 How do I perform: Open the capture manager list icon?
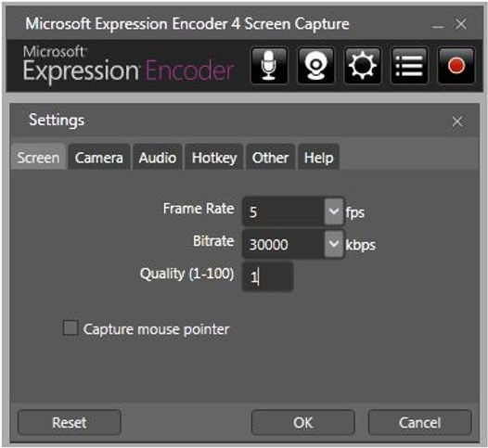pyautogui.click(x=409, y=66)
